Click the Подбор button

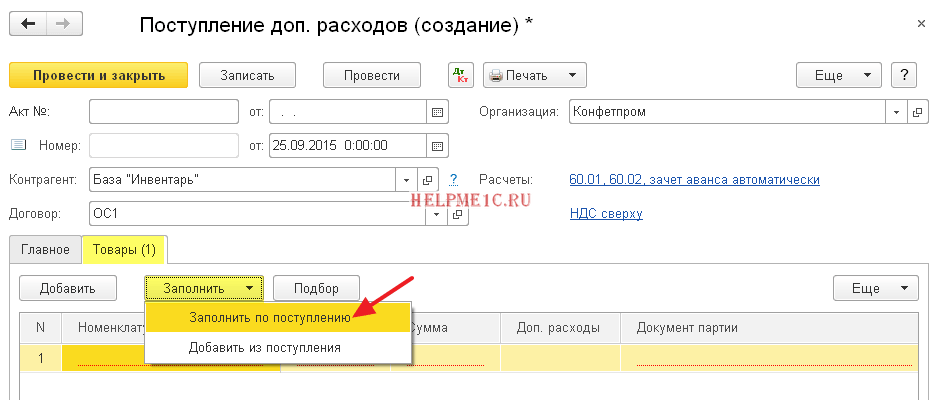(316, 288)
